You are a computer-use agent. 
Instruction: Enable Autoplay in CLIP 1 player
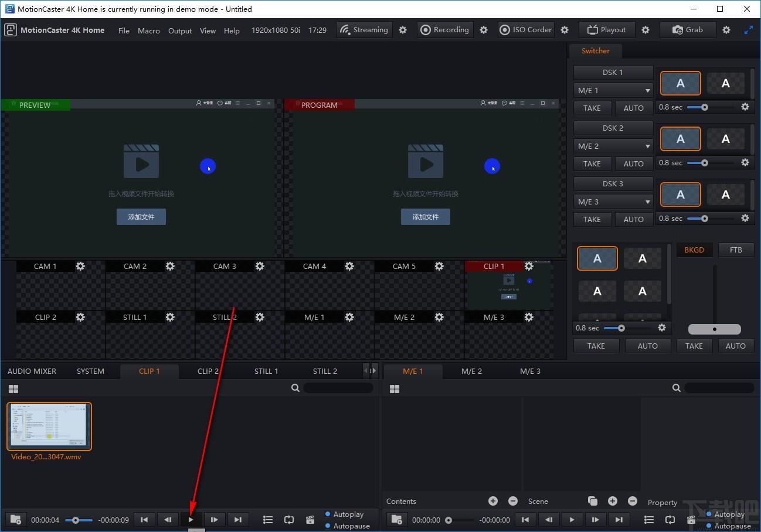click(x=344, y=514)
